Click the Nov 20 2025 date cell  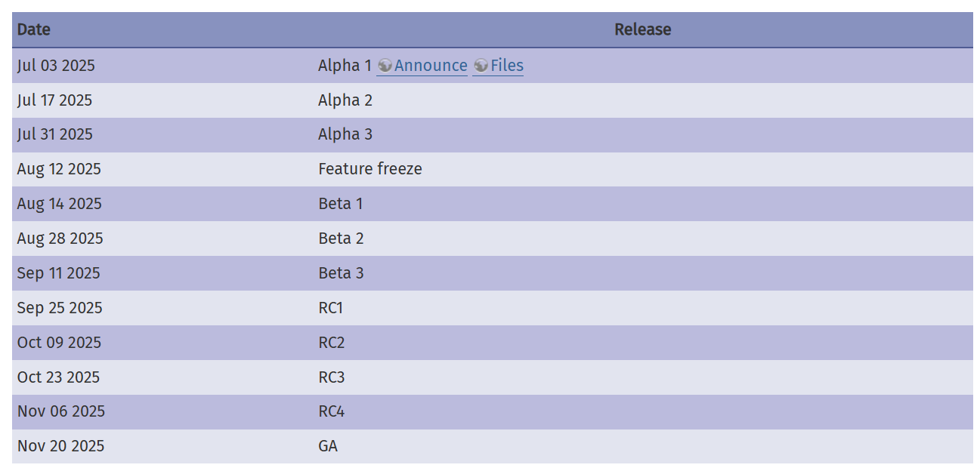60,446
